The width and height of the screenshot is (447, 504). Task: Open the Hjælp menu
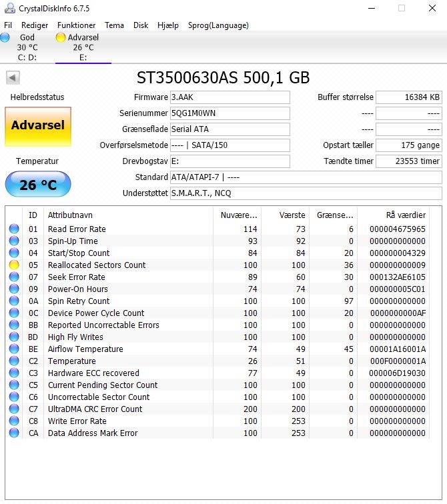168,25
